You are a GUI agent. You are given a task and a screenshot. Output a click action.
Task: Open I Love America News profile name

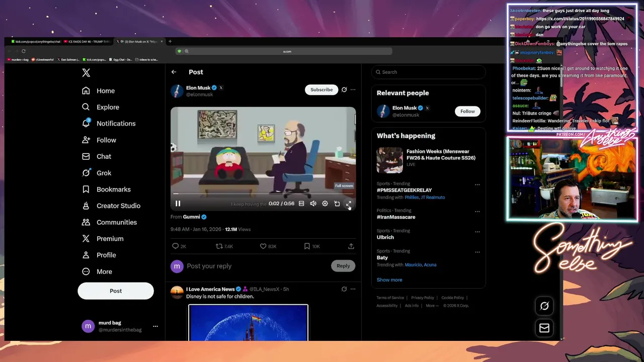(x=210, y=289)
